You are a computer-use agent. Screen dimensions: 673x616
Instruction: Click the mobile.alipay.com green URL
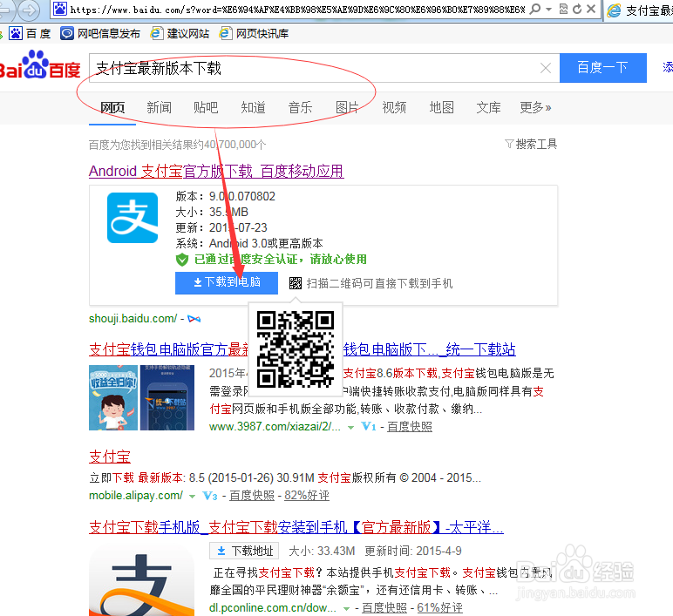[x=136, y=496]
